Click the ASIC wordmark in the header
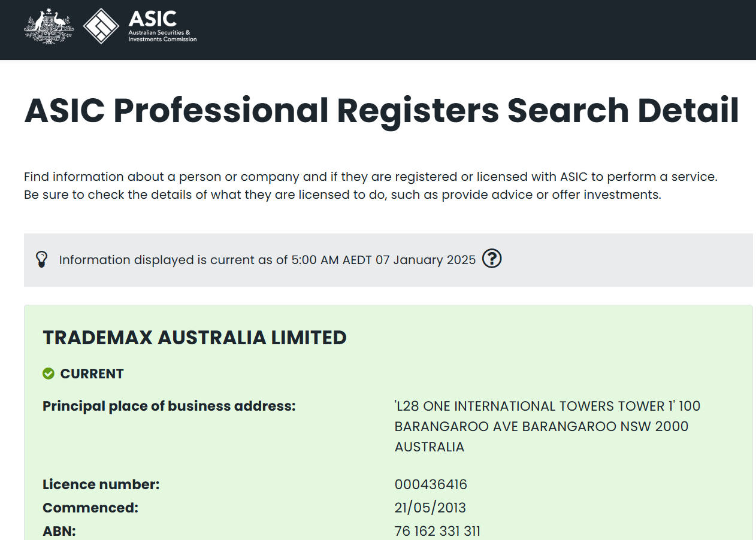756x540 pixels. 152,19
